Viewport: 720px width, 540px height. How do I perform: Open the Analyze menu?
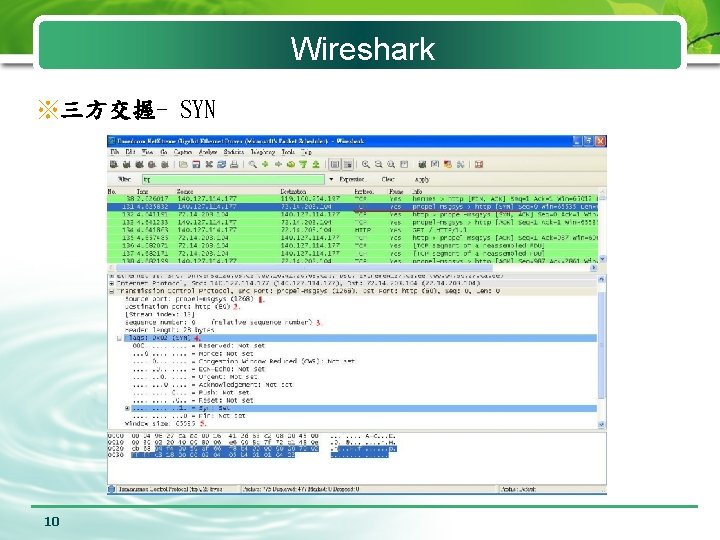(x=208, y=152)
